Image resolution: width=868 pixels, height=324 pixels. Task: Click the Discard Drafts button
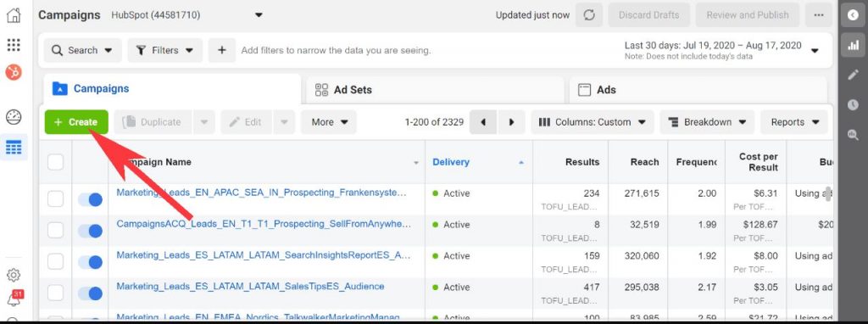648,15
